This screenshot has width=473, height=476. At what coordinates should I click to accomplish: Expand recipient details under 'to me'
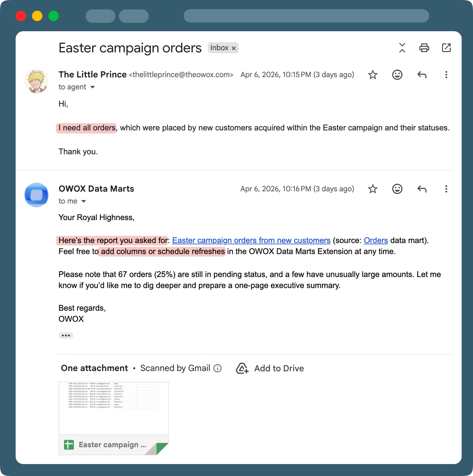(83, 201)
